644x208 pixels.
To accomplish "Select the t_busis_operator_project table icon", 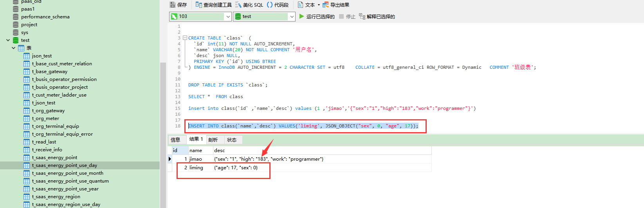I will click(x=27, y=87).
